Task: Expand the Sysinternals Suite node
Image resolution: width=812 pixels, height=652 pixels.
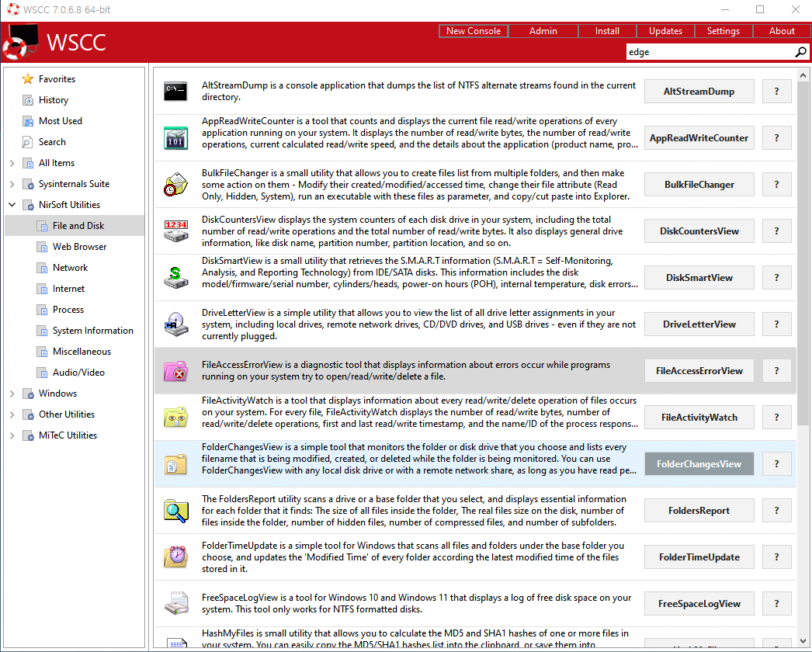Action: [12, 184]
